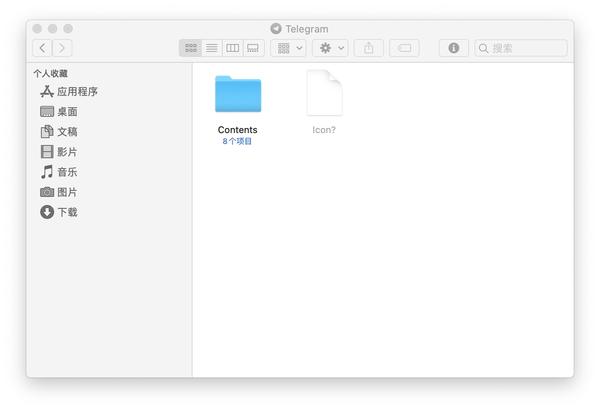Open 下载 in the sidebar
Screen dimensions: 600x410
tap(59, 212)
